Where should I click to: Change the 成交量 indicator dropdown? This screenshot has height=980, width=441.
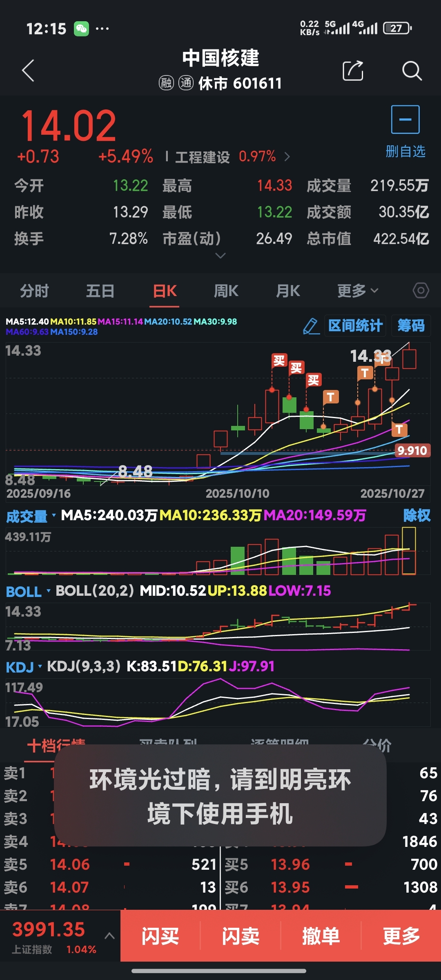pos(31,517)
